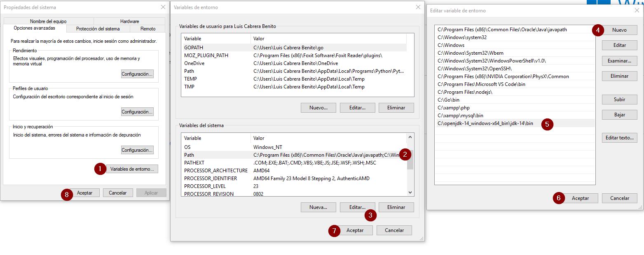Click Nuevo... under user variables
This screenshot has height=255, width=644.
[318, 108]
